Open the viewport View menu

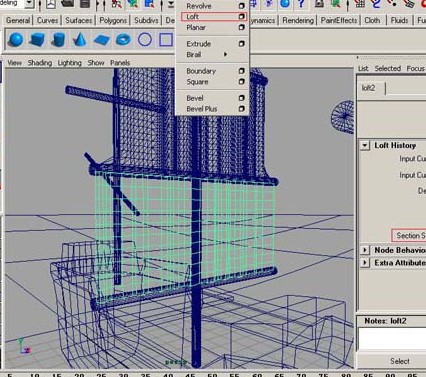click(14, 63)
